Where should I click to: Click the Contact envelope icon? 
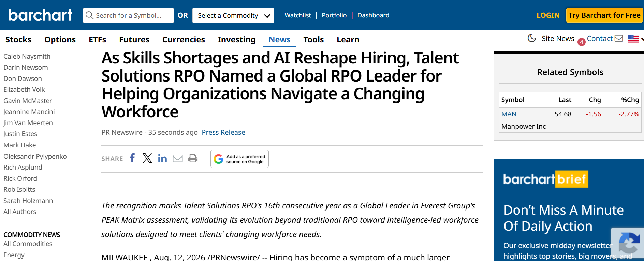point(619,38)
